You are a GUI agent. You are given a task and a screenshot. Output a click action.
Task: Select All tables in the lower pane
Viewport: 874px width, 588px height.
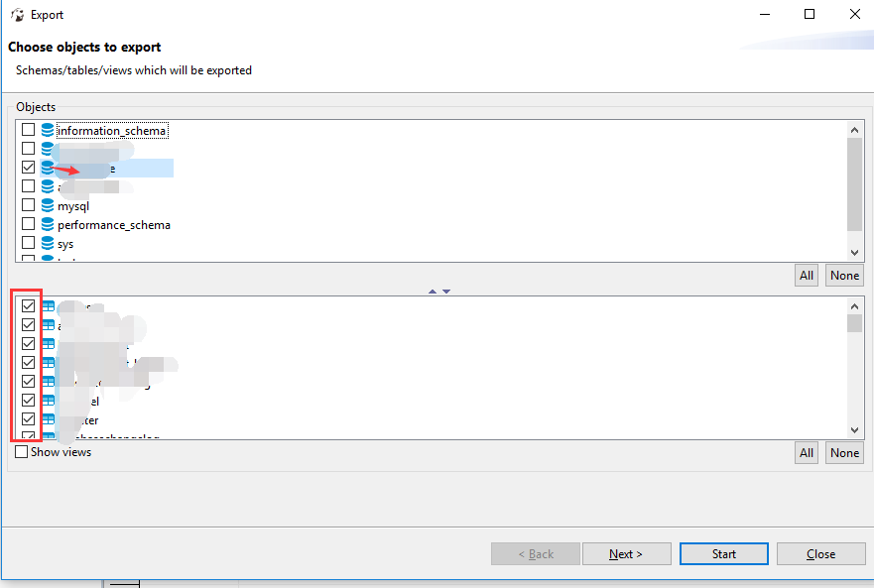pos(806,452)
